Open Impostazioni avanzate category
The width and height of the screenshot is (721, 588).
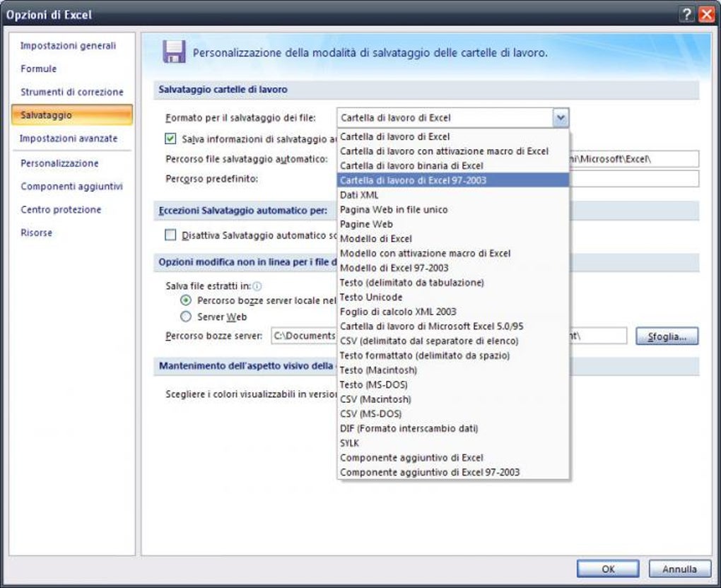point(69,139)
